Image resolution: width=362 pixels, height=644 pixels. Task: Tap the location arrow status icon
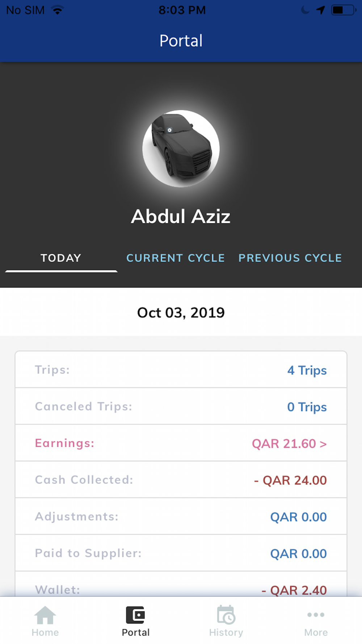(320, 10)
